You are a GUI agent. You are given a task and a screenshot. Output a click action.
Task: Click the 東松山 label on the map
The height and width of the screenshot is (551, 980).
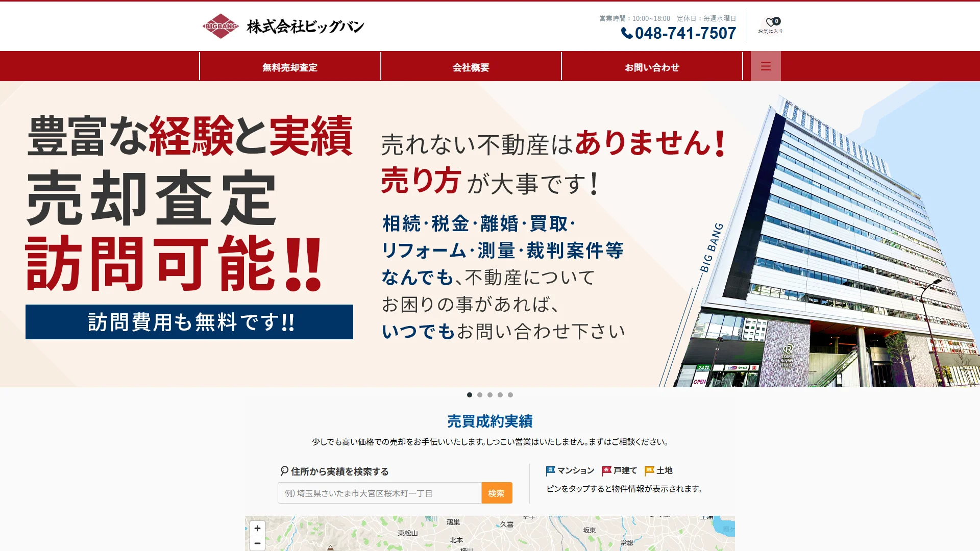pos(408,533)
